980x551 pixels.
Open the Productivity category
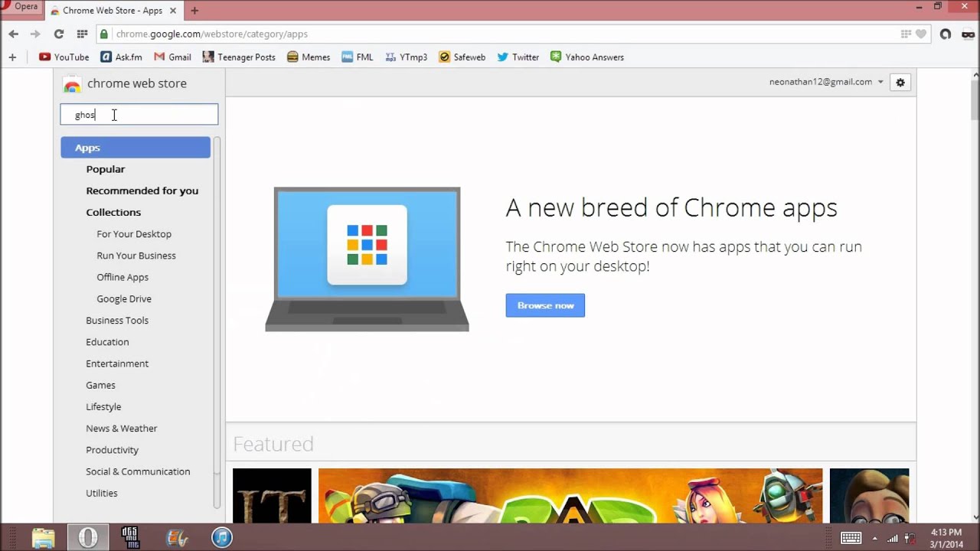(112, 450)
